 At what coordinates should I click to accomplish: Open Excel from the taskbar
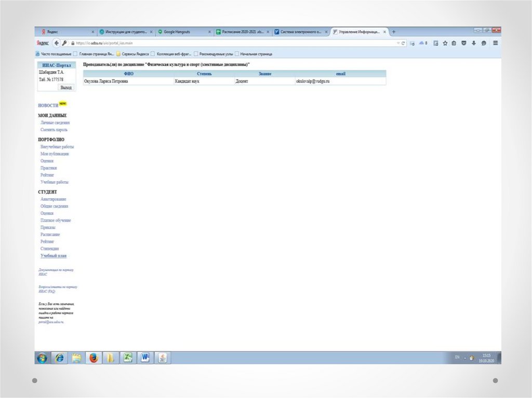128,358
